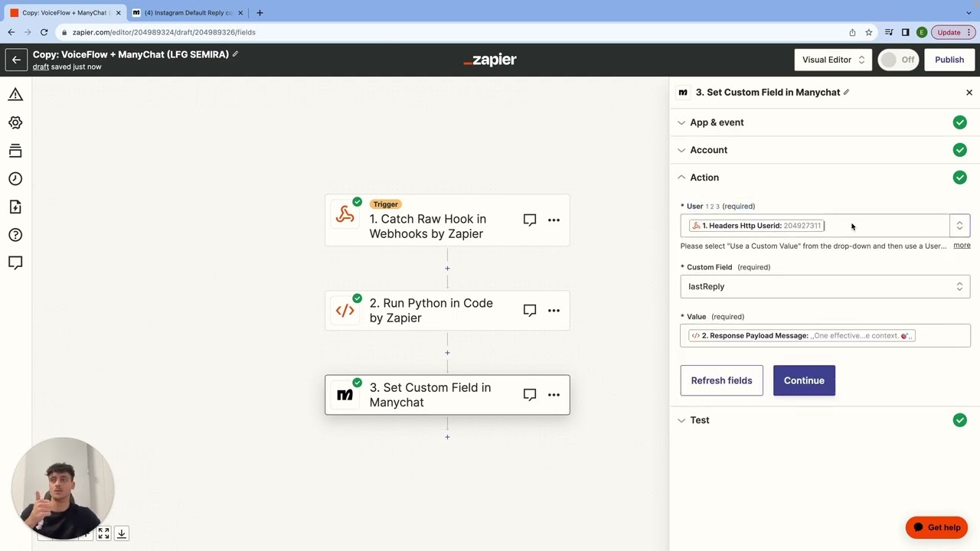Click the more link under User field
The image size is (980, 551).
tap(962, 246)
